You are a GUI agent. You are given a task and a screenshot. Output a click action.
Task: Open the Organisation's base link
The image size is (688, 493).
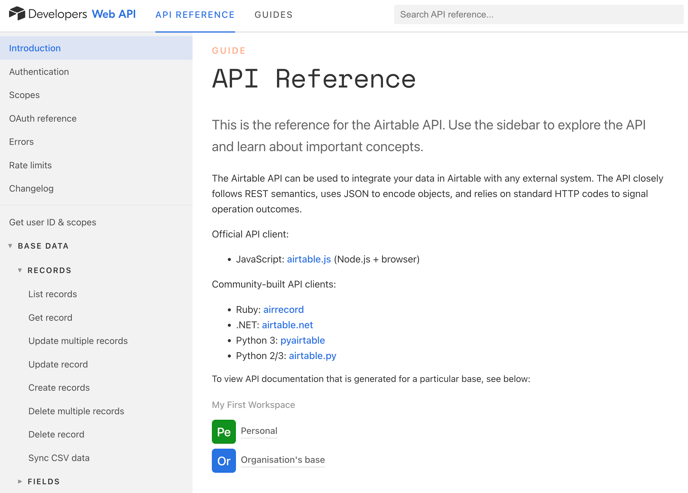click(283, 460)
